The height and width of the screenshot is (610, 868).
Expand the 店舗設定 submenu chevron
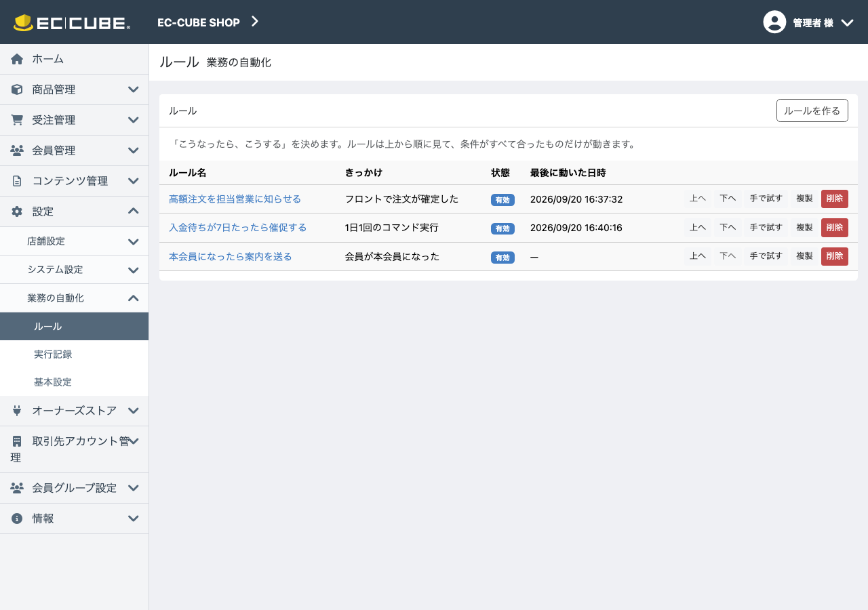click(134, 241)
